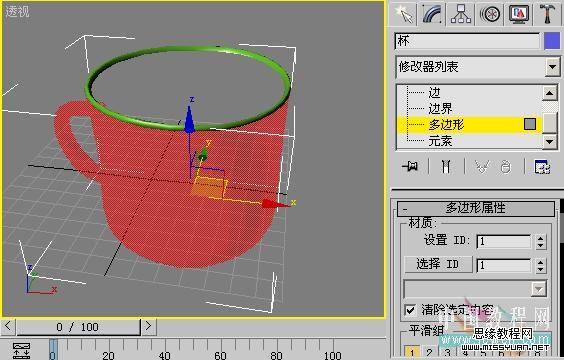564x360 pixels.
Task: Select the 边界 sub-object level
Action: coord(440,109)
